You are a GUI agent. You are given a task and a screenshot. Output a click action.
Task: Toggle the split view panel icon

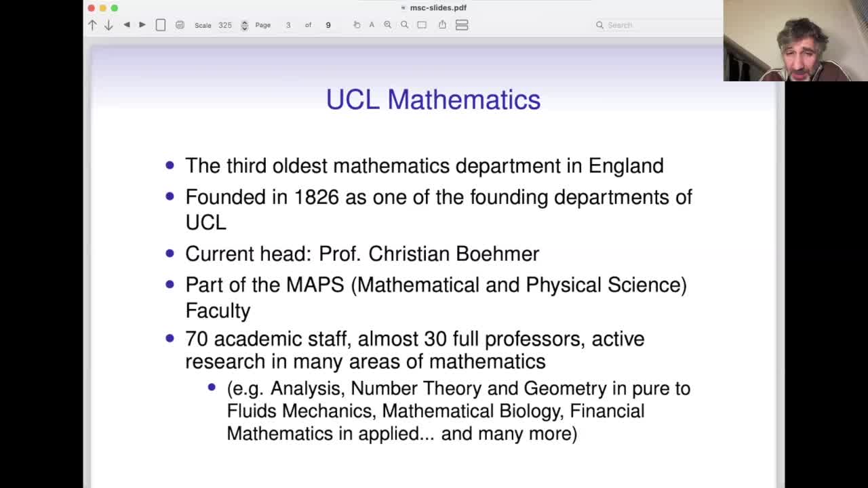click(462, 25)
